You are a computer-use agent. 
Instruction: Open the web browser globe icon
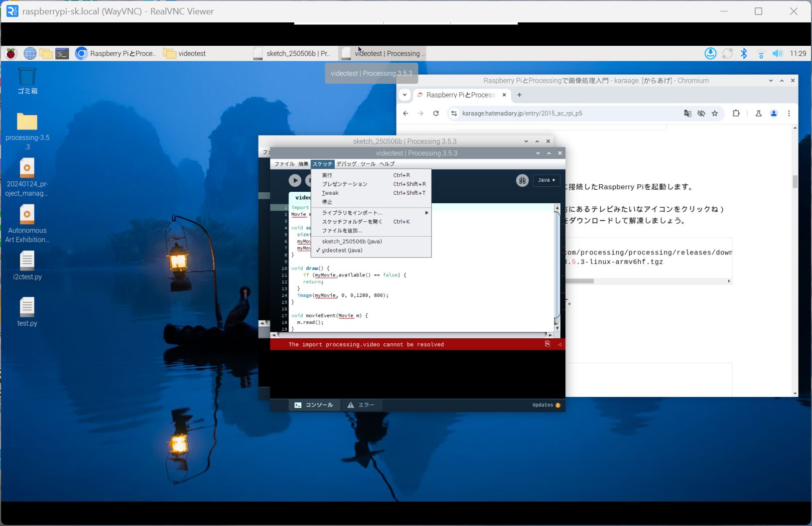tap(30, 53)
